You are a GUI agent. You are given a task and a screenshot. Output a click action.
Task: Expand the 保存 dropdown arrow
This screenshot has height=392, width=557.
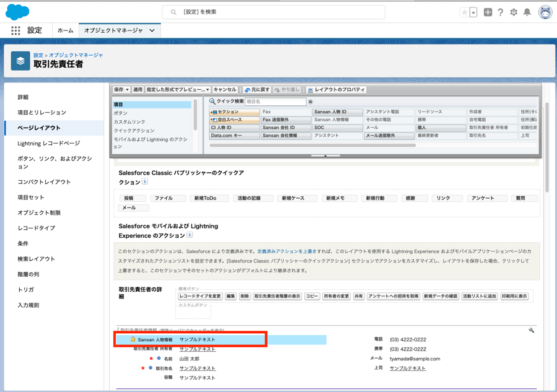[x=128, y=90]
